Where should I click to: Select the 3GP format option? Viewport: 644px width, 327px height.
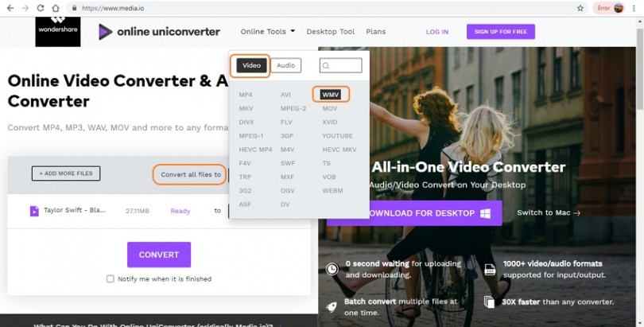pyautogui.click(x=287, y=135)
